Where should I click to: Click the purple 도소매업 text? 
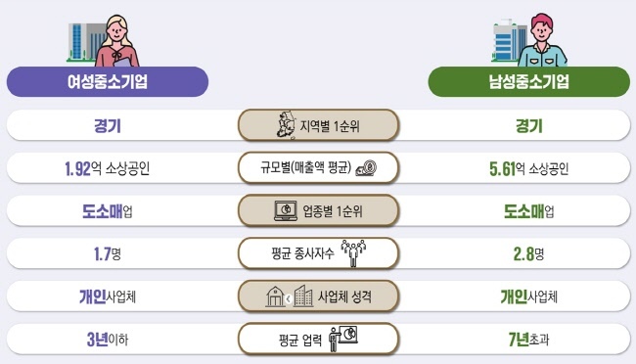click(108, 211)
